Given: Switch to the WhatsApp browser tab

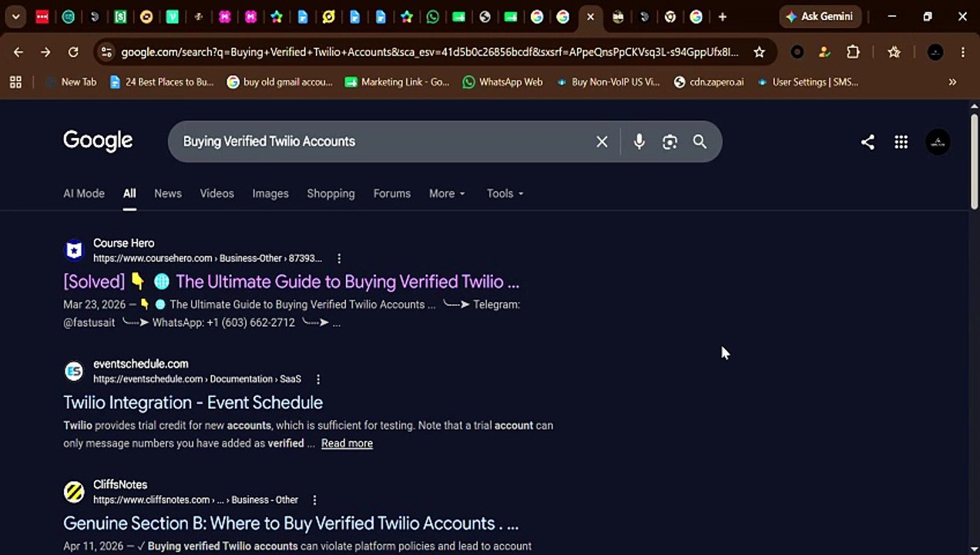Looking at the screenshot, I should click(x=433, y=16).
